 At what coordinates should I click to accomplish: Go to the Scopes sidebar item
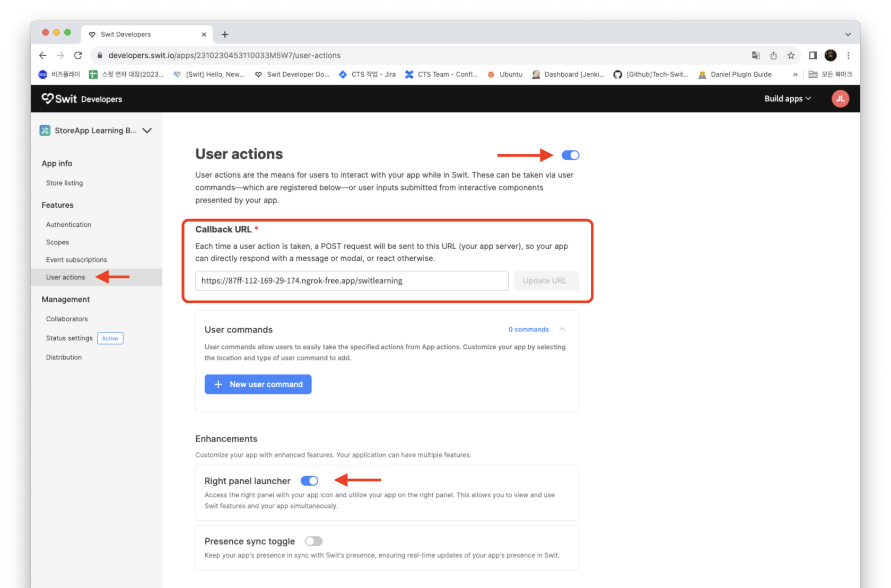point(57,242)
